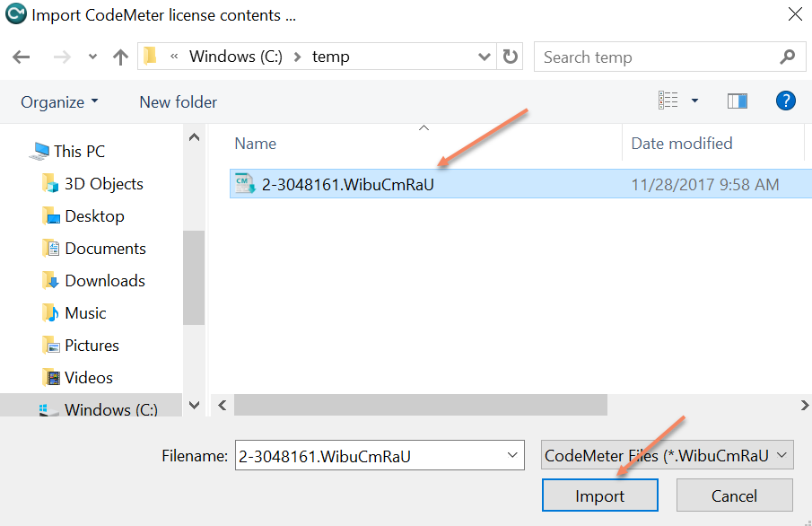Click the magnifier in the Search temp box

tap(787, 56)
